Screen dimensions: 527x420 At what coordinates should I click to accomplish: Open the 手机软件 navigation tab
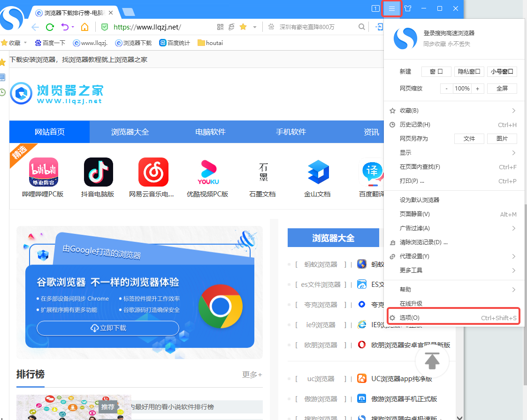(291, 132)
